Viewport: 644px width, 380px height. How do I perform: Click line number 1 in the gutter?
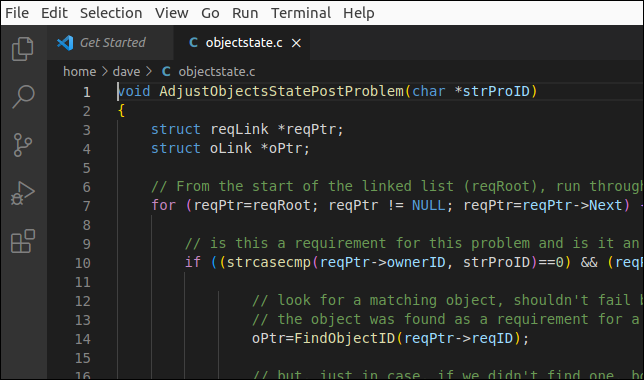pyautogui.click(x=87, y=92)
